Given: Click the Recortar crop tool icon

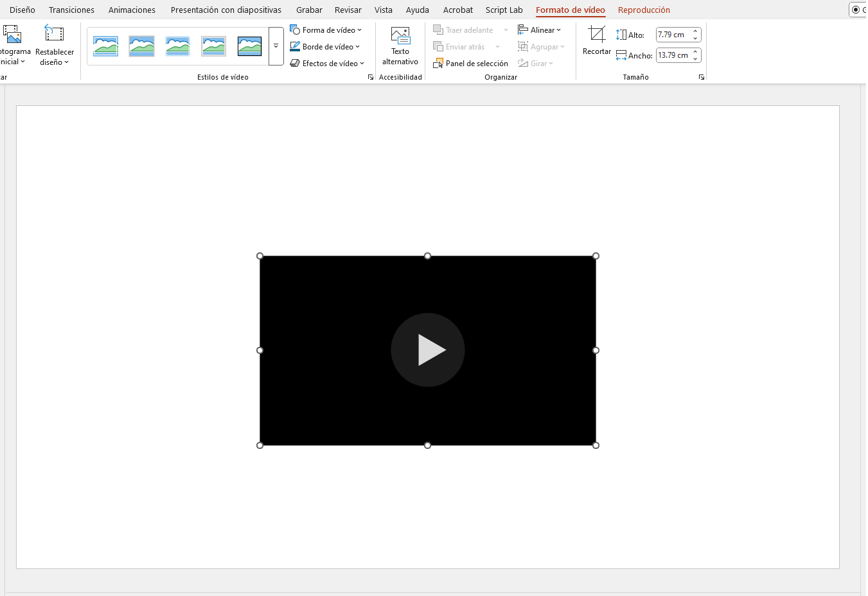Looking at the screenshot, I should pyautogui.click(x=596, y=35).
